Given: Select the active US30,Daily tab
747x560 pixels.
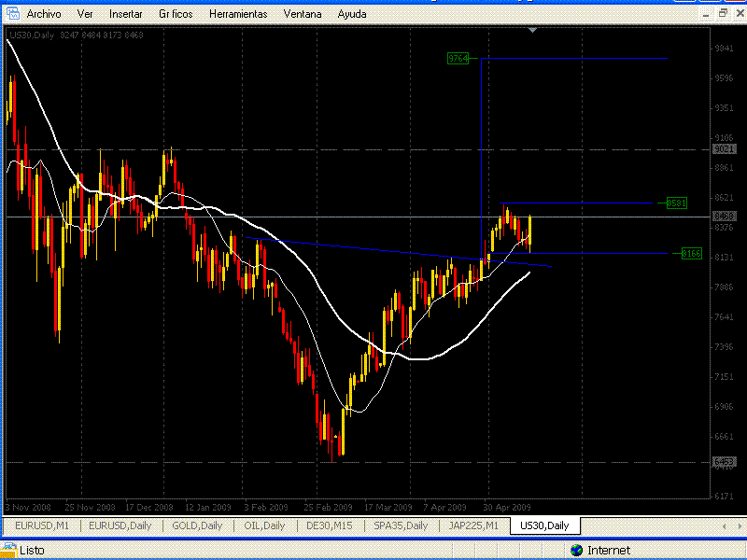Looking at the screenshot, I should click(544, 525).
